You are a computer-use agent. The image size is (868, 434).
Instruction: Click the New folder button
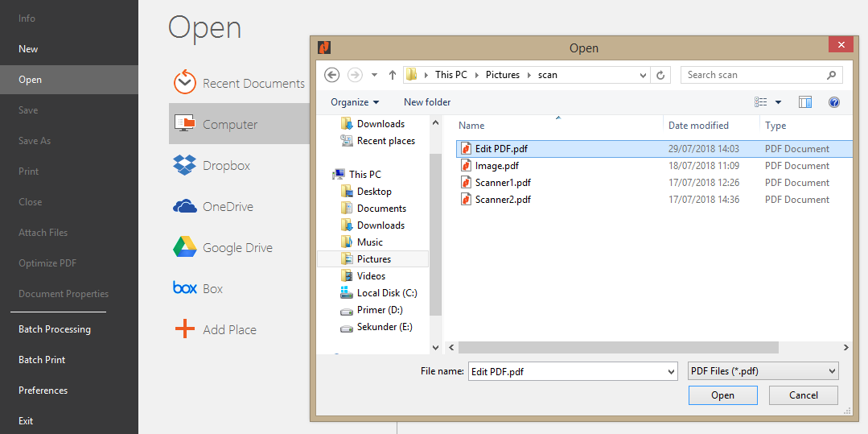(x=427, y=102)
